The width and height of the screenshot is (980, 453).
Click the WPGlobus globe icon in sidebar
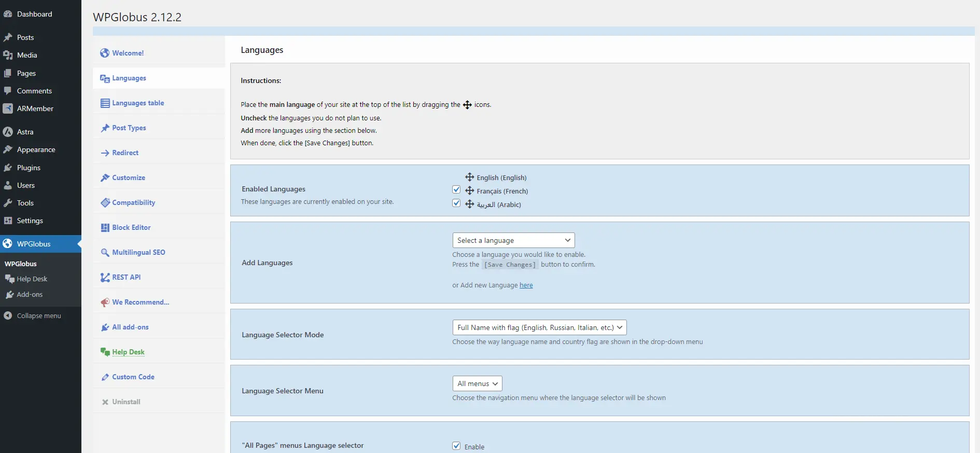tap(8, 244)
